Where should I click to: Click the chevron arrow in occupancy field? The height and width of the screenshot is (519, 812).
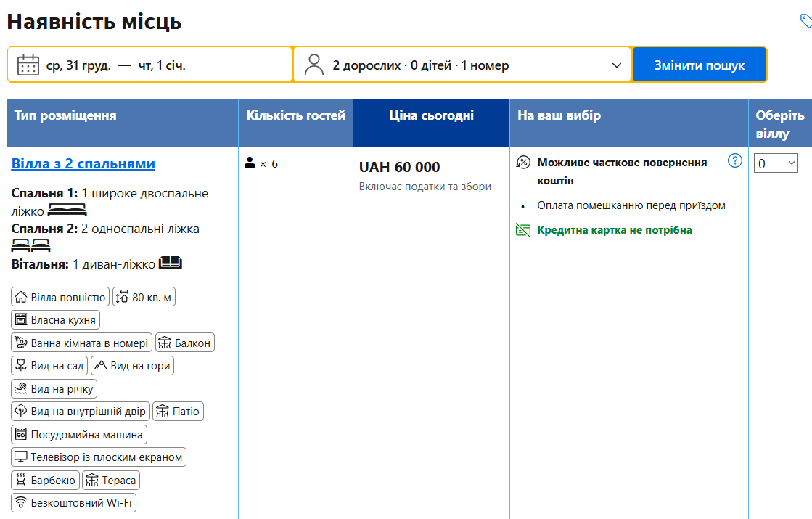[617, 65]
